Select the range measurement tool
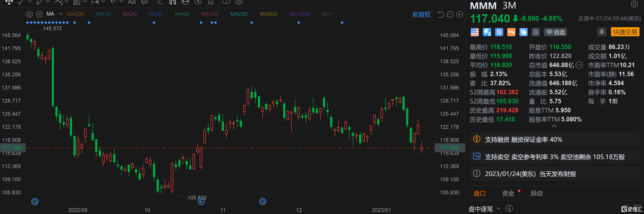Screen dimensions: 644x214 [x=95, y=2]
